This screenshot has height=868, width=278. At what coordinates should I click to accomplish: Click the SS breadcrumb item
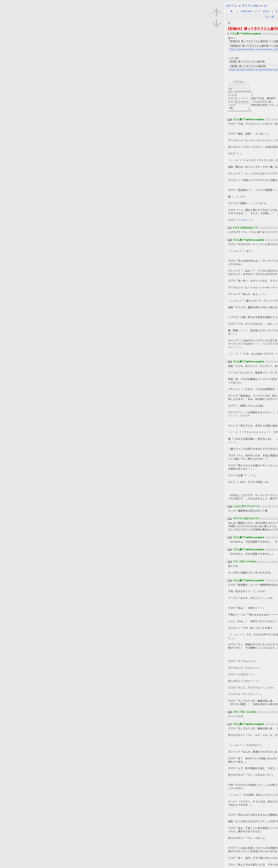point(265,6)
